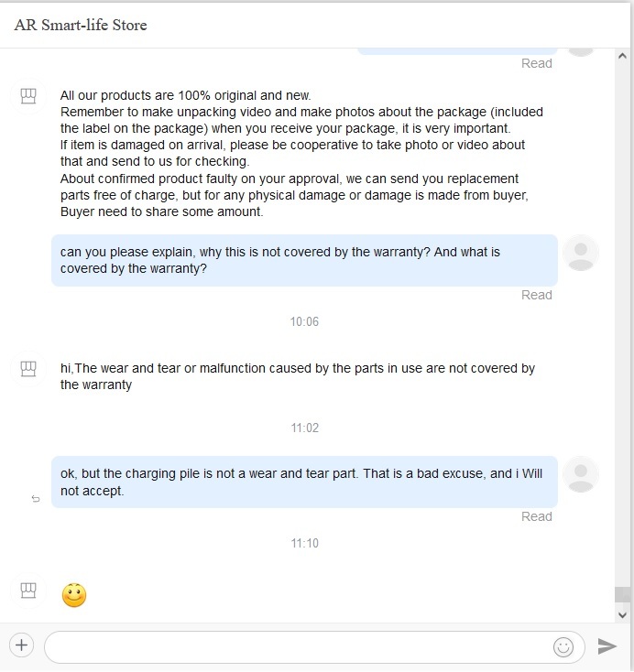
Task: Click scrollbar up arrow
Action: pos(622,56)
